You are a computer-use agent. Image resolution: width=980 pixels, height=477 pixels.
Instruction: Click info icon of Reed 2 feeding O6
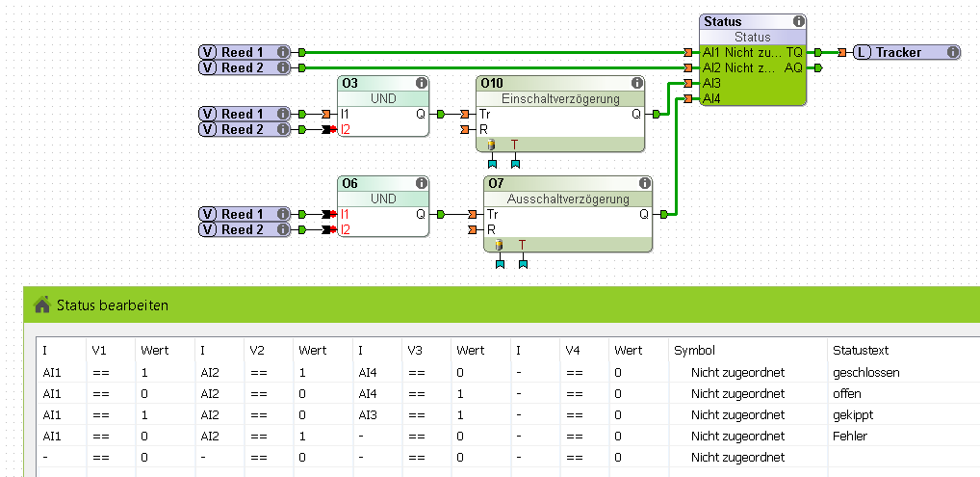(282, 229)
